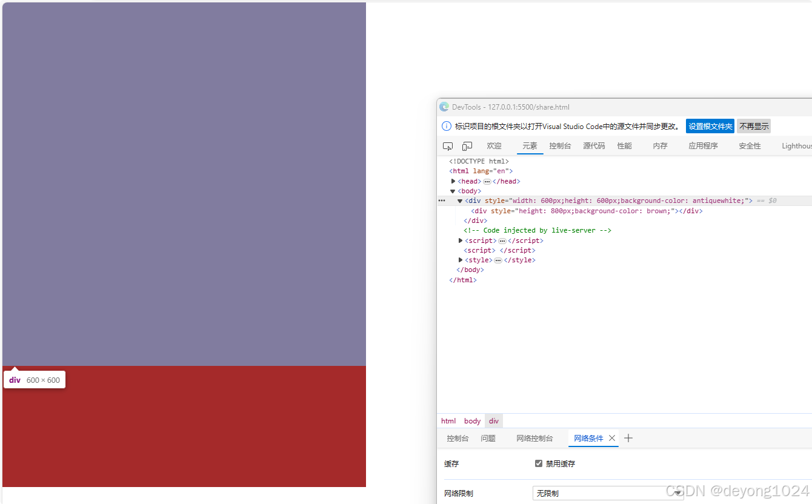Expand the style ellipsis placeholder
The image size is (812, 504).
pyautogui.click(x=498, y=260)
